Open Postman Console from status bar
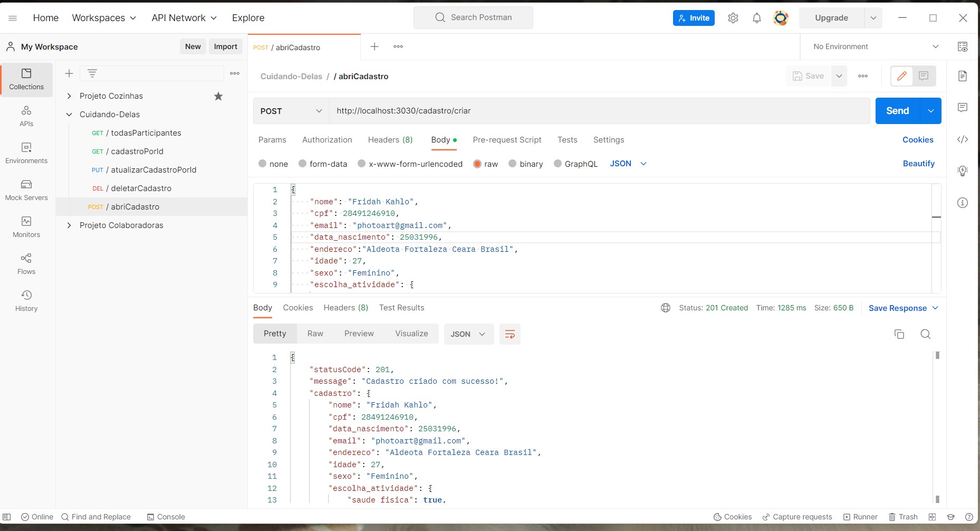The height and width of the screenshot is (531, 980). (x=166, y=517)
